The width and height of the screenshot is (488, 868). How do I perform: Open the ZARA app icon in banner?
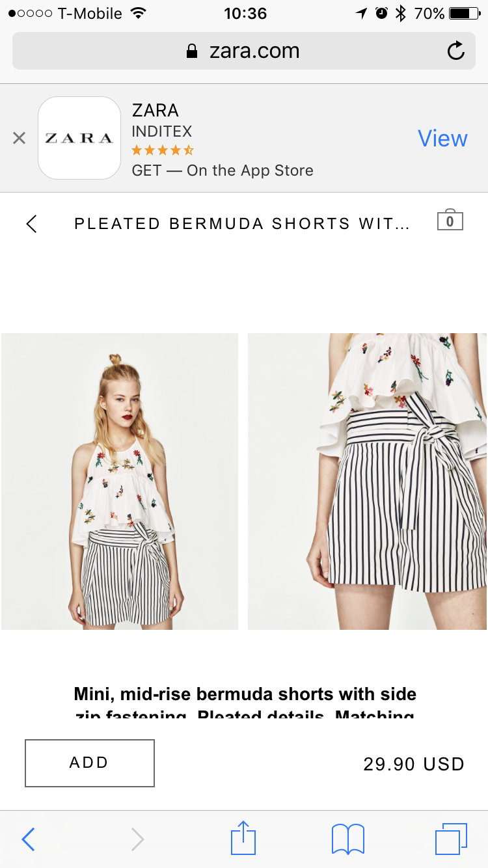(x=79, y=138)
